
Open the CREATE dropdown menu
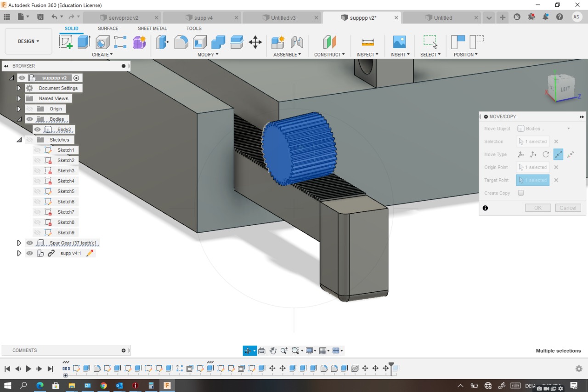[x=102, y=55]
